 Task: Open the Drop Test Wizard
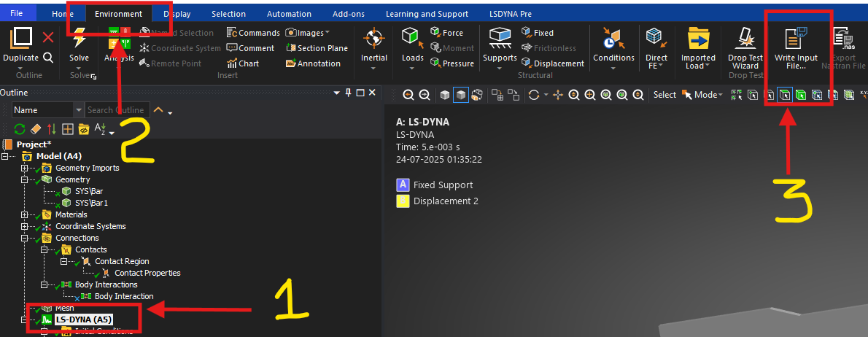[x=745, y=50]
